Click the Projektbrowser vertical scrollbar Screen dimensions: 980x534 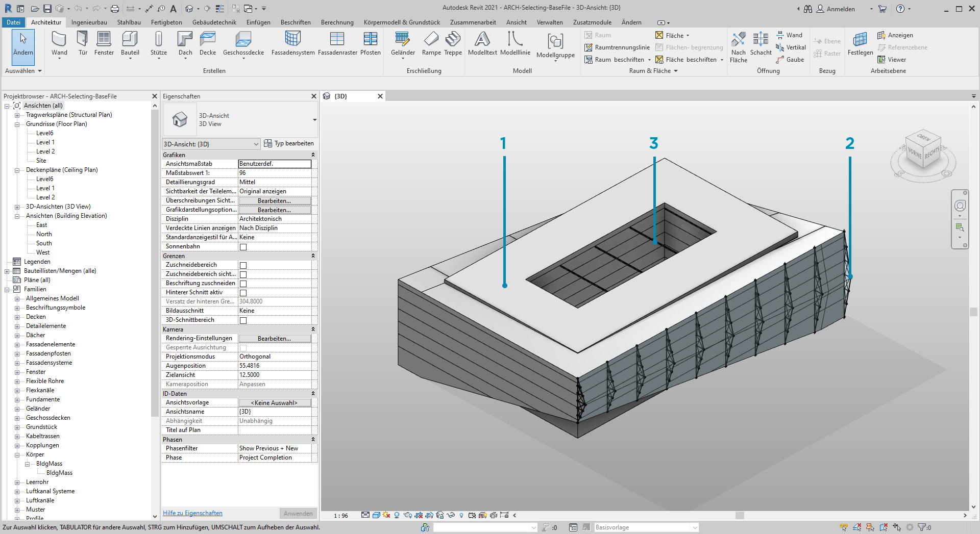tap(155, 263)
